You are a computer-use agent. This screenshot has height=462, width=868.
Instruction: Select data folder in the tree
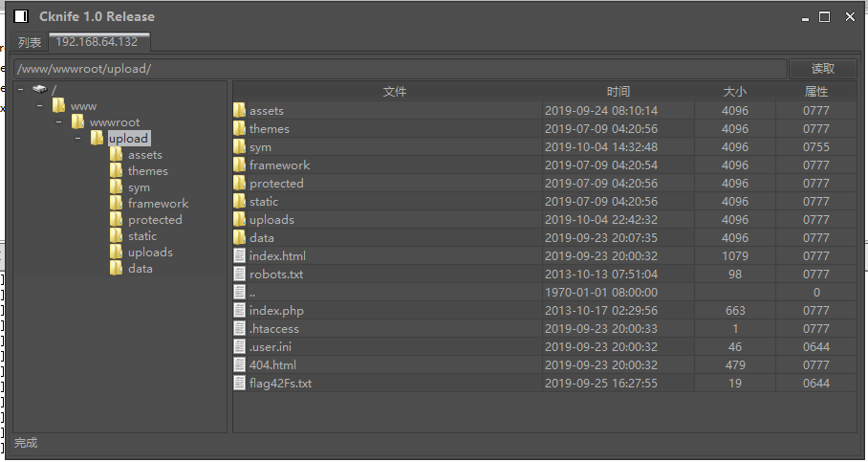(x=141, y=268)
